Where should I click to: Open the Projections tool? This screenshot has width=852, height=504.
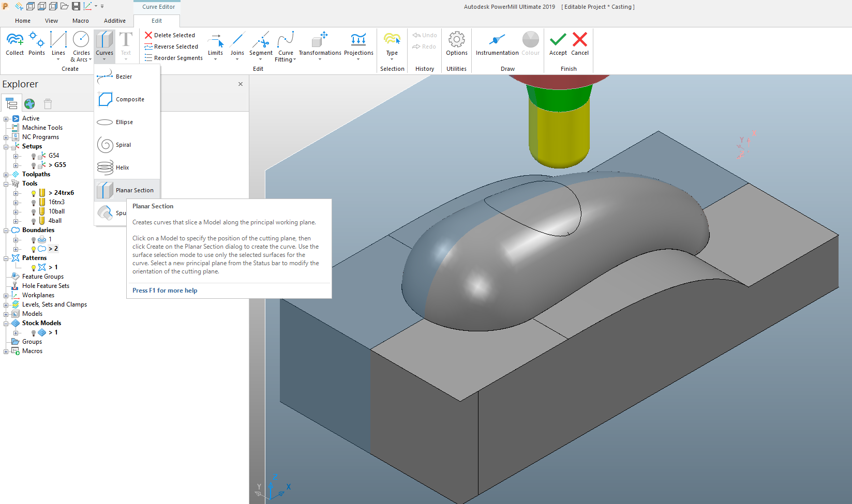(358, 45)
